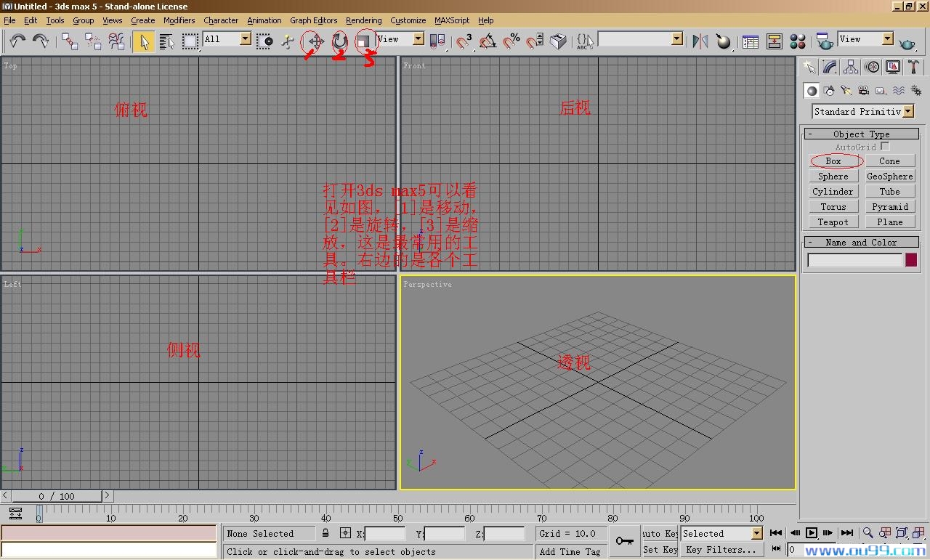Open the Schematic View icon
This screenshot has width=930, height=560.
(x=774, y=41)
